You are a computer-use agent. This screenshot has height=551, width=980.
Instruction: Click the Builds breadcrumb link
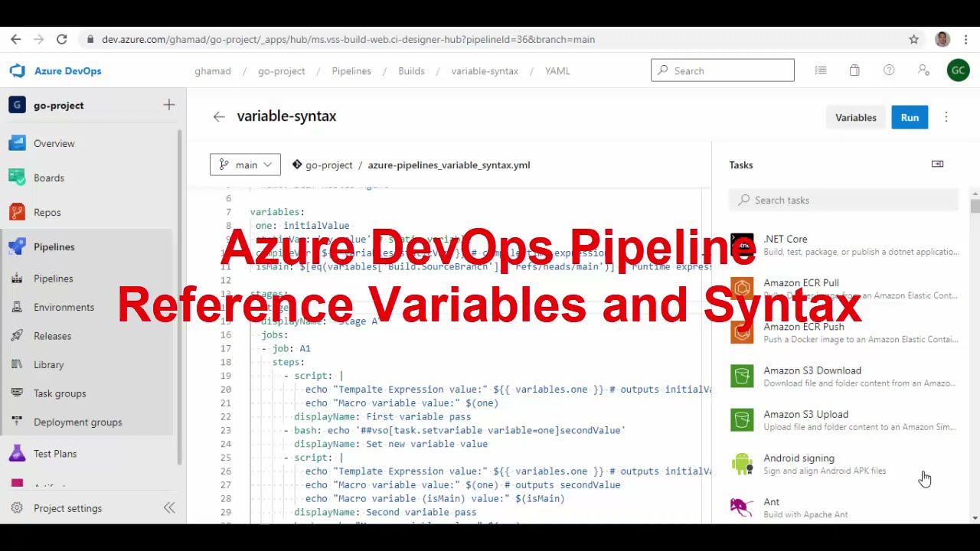pos(411,70)
